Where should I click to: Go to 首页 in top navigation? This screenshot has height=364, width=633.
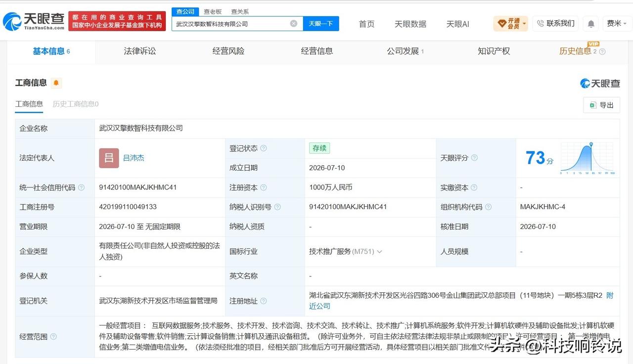[x=366, y=24]
